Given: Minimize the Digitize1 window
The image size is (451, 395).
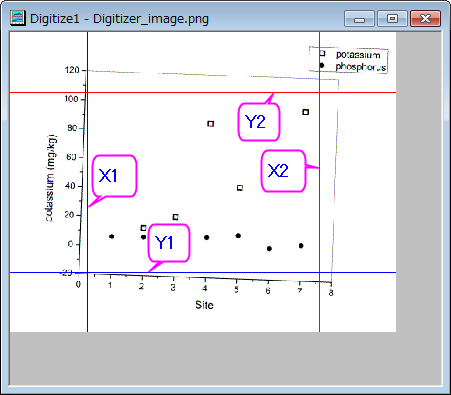Looking at the screenshot, I should coord(359,18).
